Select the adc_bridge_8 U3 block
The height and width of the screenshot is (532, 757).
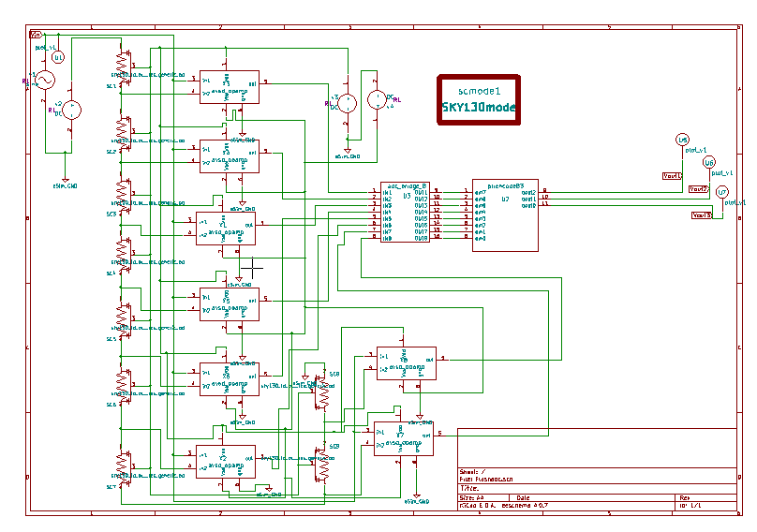405,212
